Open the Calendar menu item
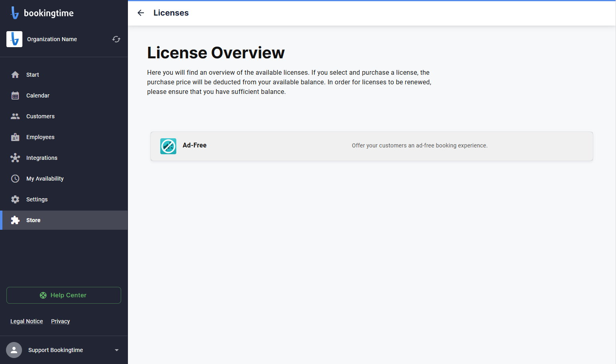 (x=64, y=95)
